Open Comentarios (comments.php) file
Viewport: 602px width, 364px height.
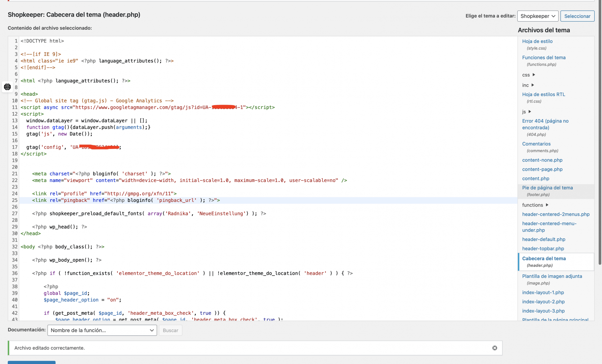[x=536, y=144]
